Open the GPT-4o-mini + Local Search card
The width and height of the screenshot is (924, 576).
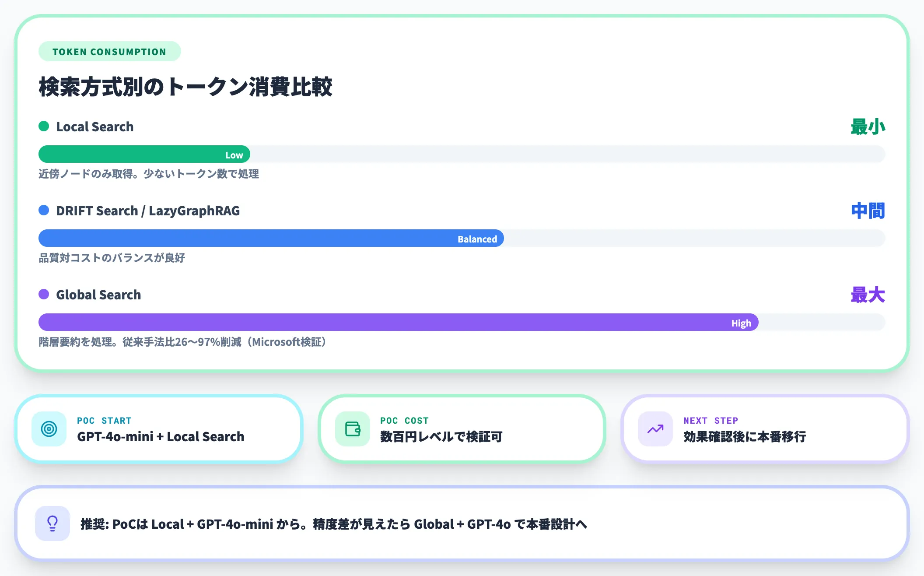pos(159,429)
